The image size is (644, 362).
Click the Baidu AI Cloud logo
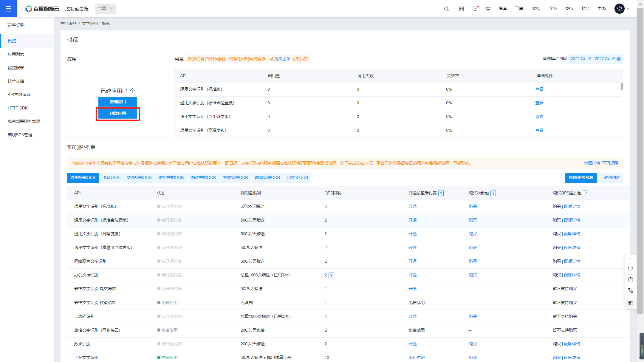(x=42, y=9)
